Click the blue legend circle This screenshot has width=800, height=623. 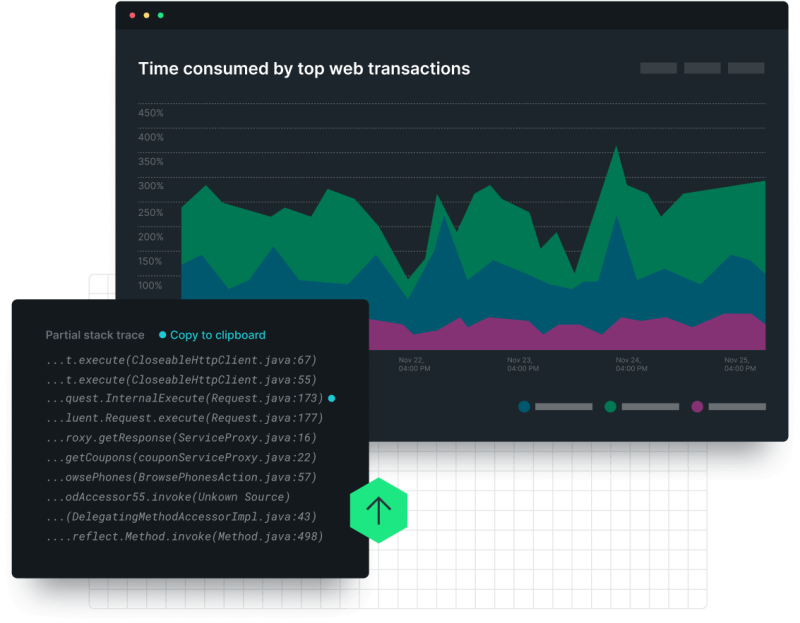point(524,406)
